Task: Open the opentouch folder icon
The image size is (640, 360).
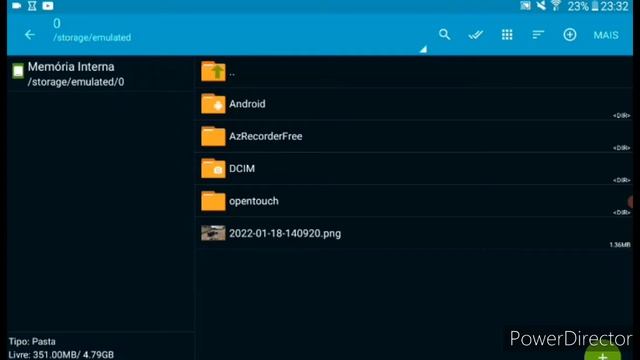Action: tap(213, 201)
